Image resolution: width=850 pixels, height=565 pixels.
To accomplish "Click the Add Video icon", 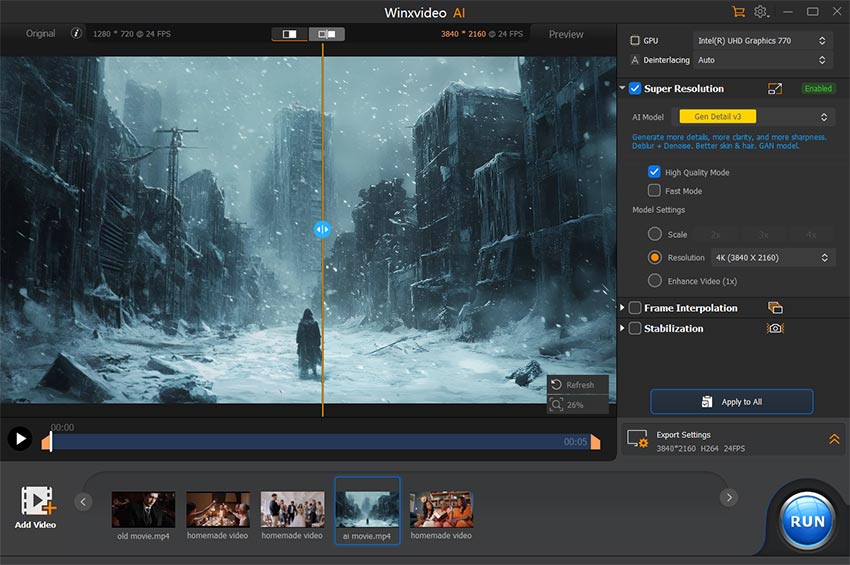I will pos(36,500).
